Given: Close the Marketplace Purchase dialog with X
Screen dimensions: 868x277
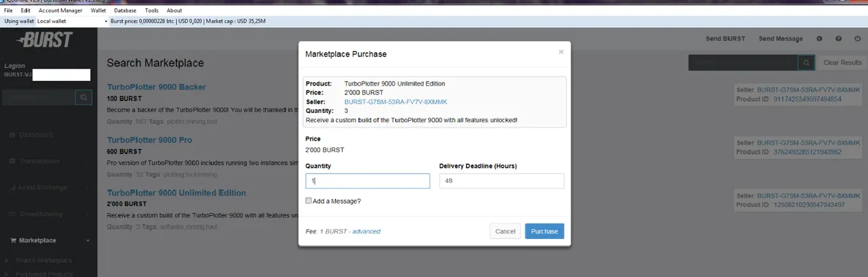Looking at the screenshot, I should [561, 52].
